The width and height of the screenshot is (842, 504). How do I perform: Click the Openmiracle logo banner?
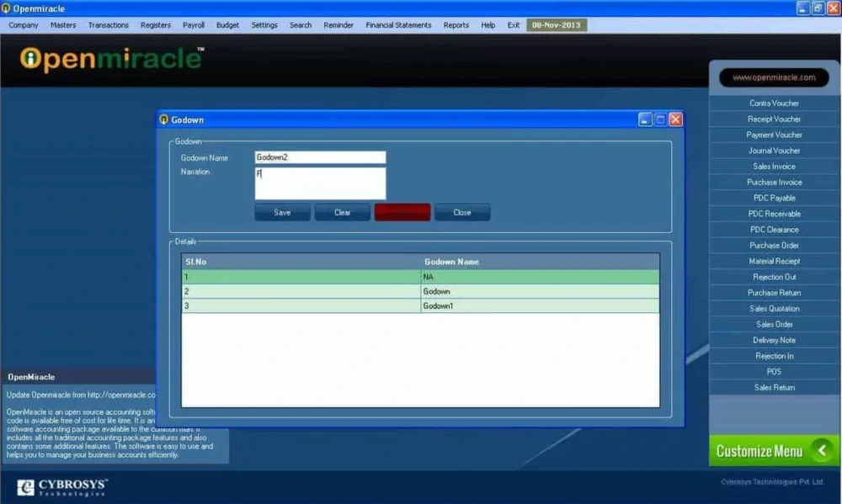(x=112, y=58)
